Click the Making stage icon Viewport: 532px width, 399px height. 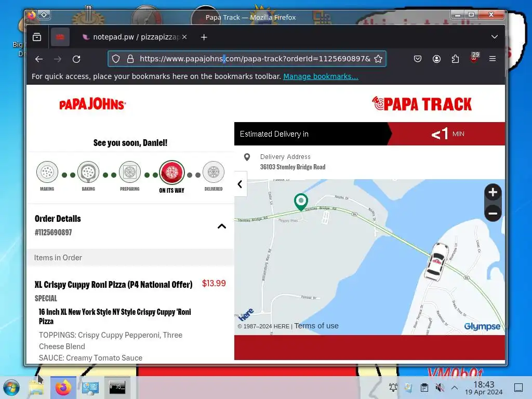(x=47, y=172)
